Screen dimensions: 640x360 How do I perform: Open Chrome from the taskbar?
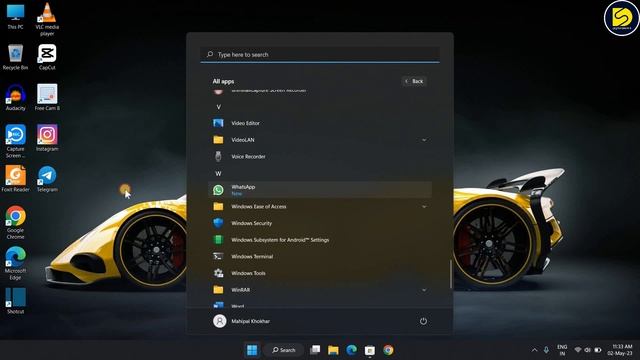388,350
